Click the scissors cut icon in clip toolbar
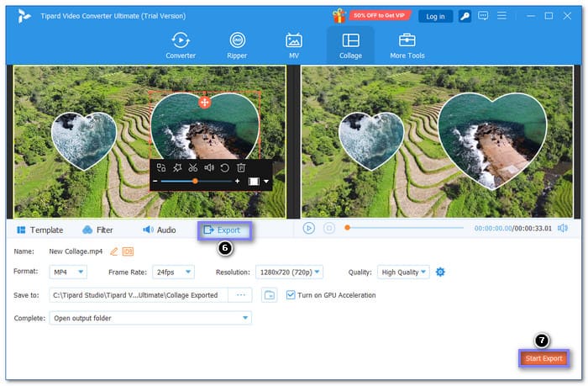The image size is (588, 386). 192,167
